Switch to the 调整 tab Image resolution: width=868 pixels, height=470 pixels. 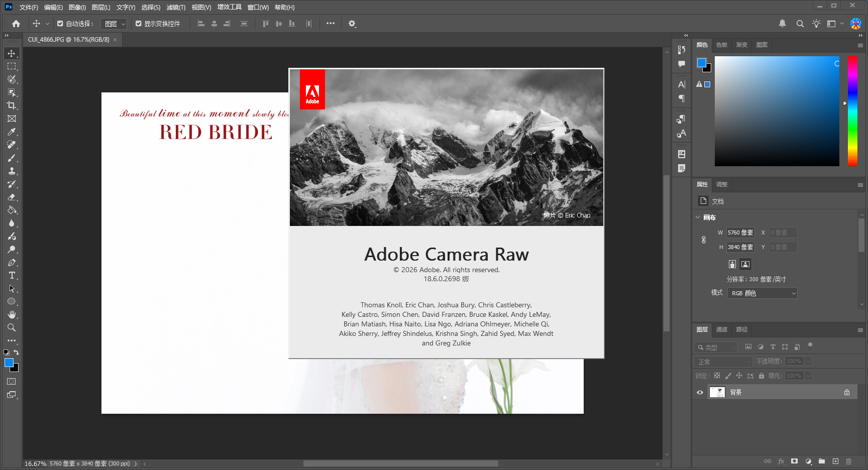pos(722,184)
